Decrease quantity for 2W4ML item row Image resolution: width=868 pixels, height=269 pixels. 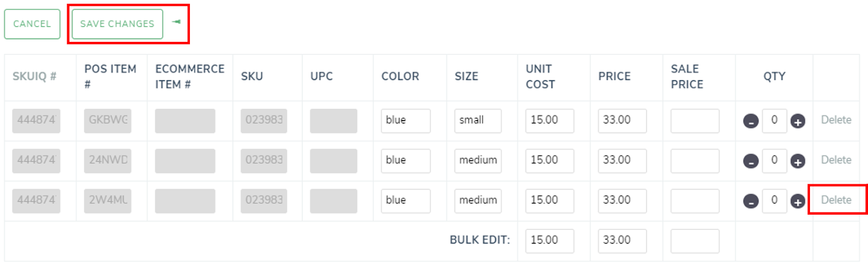(x=751, y=202)
